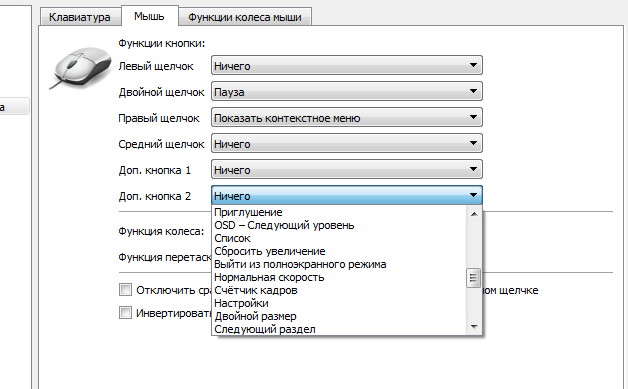Choose Счётчик кадров from the list

click(339, 290)
